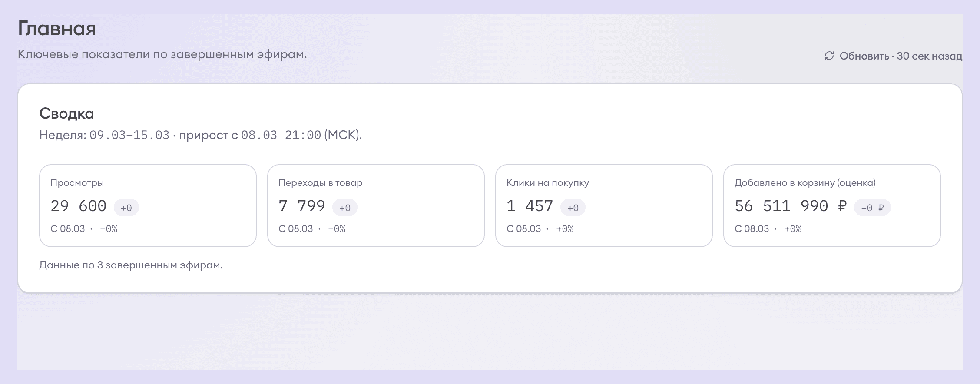The image size is (980, 384).
Task: Open the "Клики на покупку" card label
Action: 547,183
